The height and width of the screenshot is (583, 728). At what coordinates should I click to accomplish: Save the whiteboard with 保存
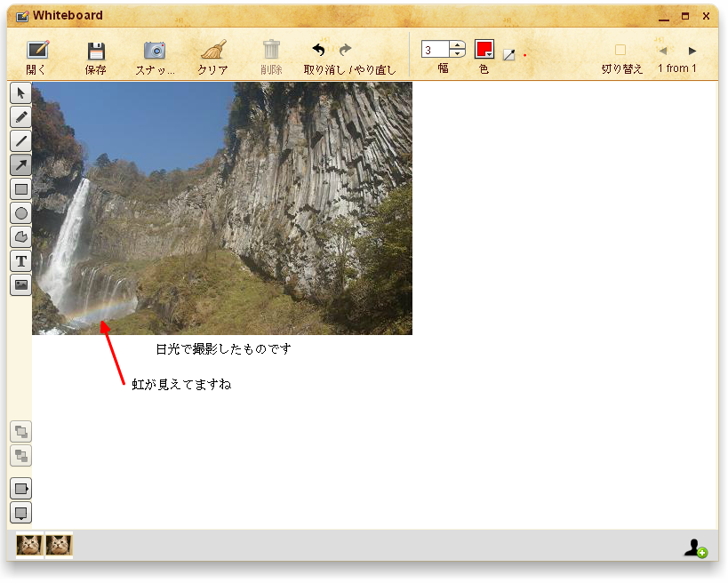96,58
